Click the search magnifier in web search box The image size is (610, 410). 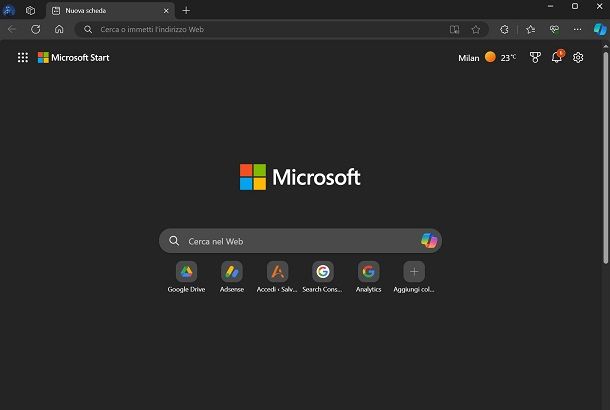[174, 241]
